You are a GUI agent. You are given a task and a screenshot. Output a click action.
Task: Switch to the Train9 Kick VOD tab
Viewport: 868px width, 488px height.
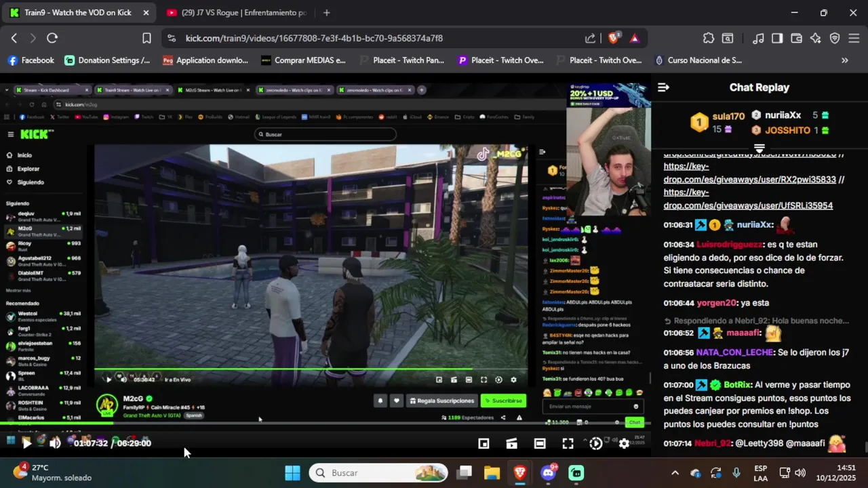pos(78,13)
